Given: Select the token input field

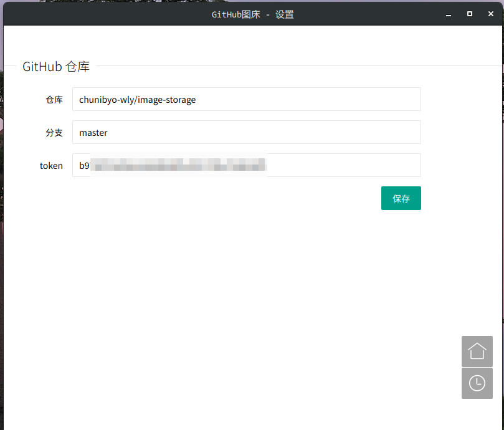Looking at the screenshot, I should tap(247, 165).
